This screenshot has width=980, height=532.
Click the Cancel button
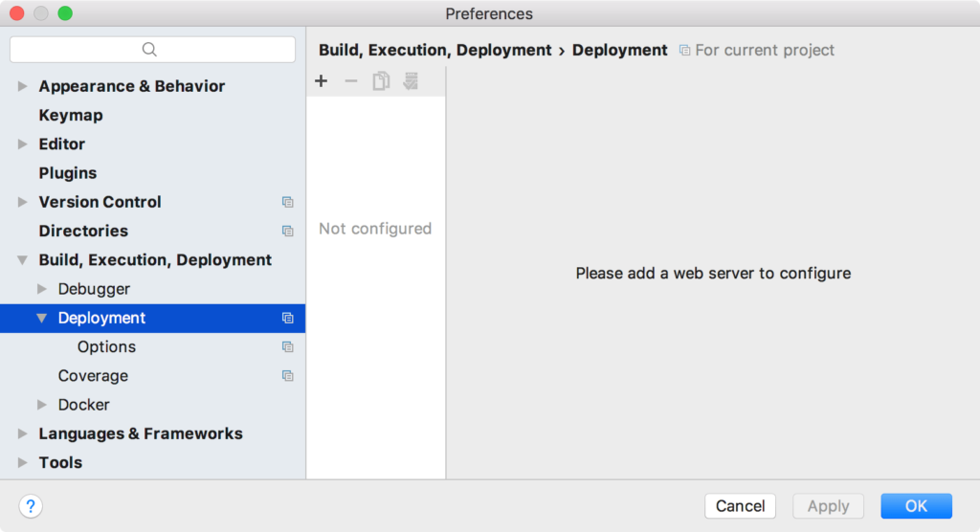(x=740, y=506)
